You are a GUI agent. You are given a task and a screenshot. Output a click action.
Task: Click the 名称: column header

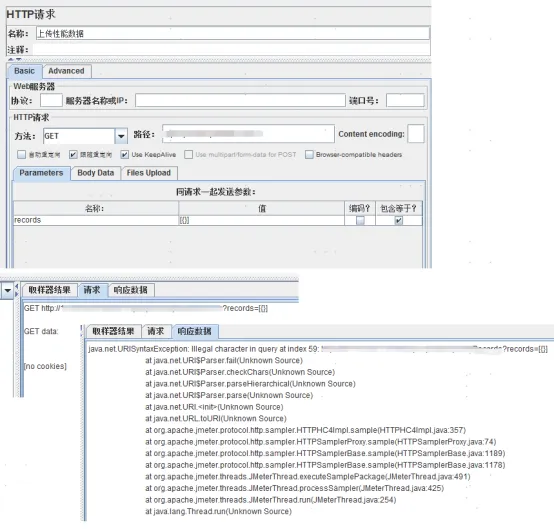coord(96,208)
